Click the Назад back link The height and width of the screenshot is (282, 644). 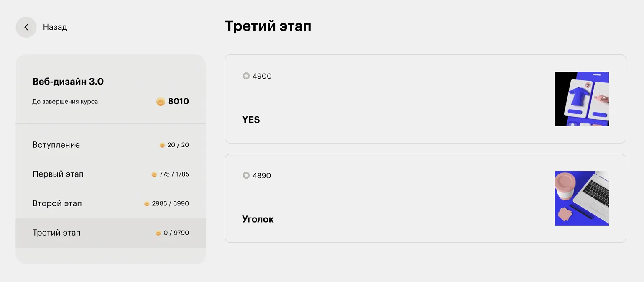pyautogui.click(x=55, y=27)
